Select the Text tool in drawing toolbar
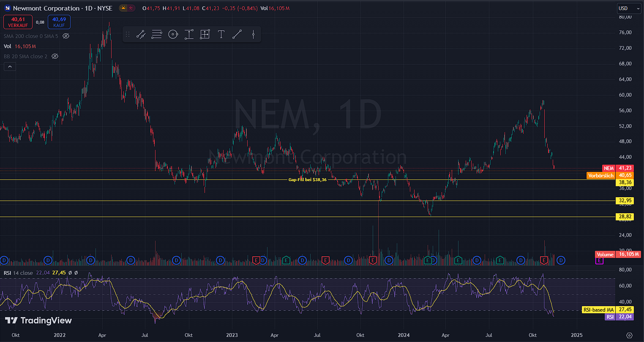 (221, 35)
